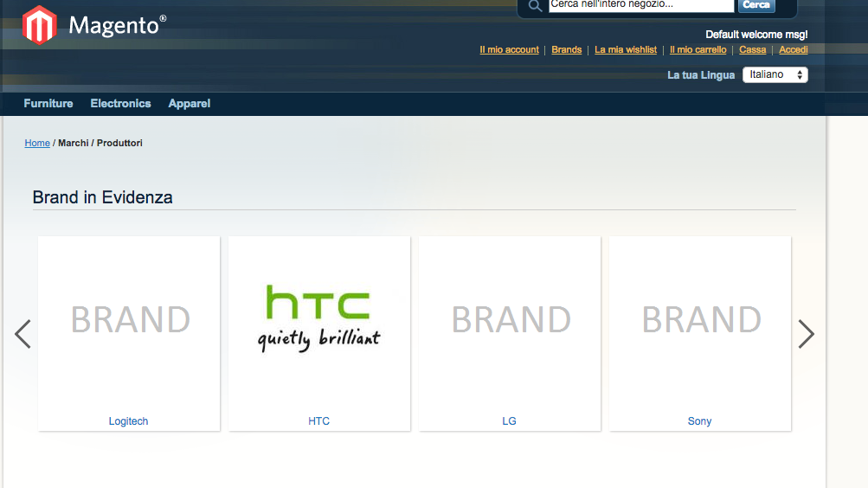The image size is (868, 488).
Task: Click the La tua Lingua label
Action: [x=701, y=74]
